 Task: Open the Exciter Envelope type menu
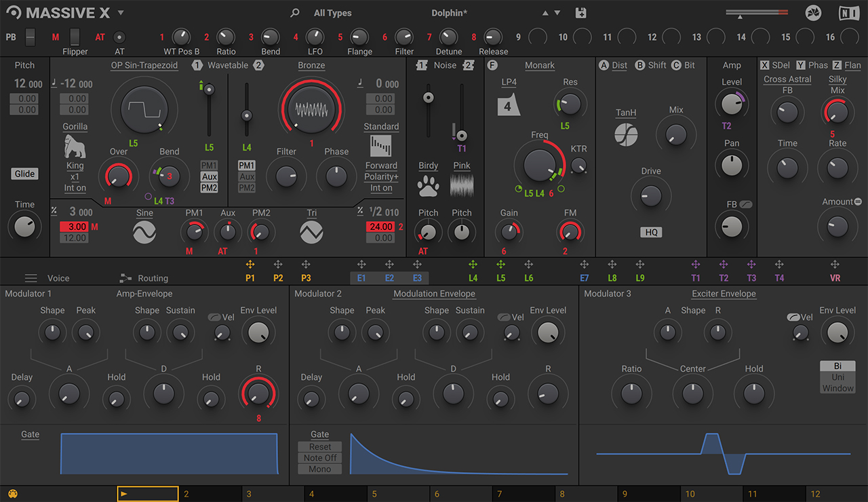[x=724, y=294]
